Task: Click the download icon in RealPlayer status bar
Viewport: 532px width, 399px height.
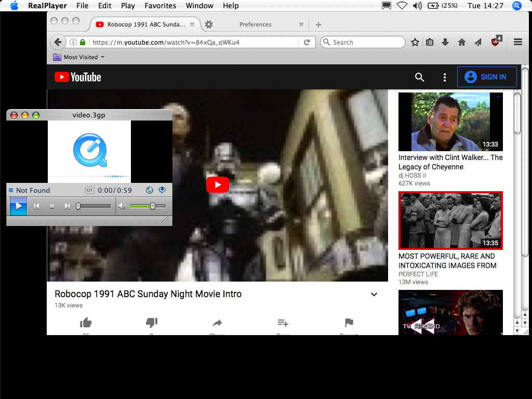Action: pos(162,190)
